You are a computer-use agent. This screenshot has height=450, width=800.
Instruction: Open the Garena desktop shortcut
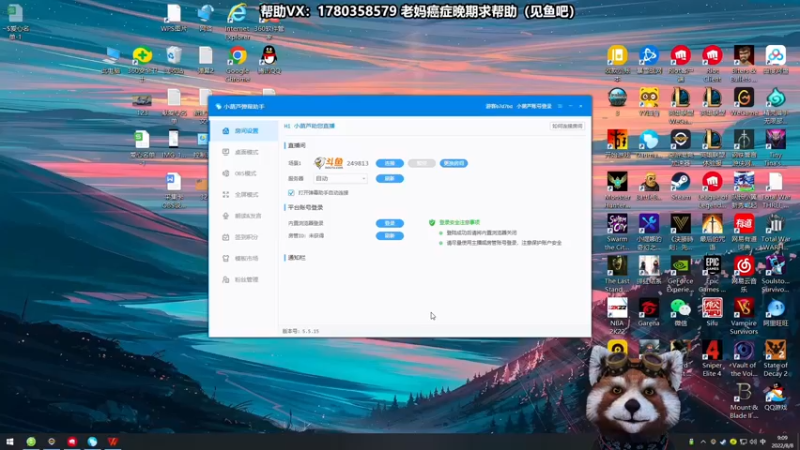(649, 313)
